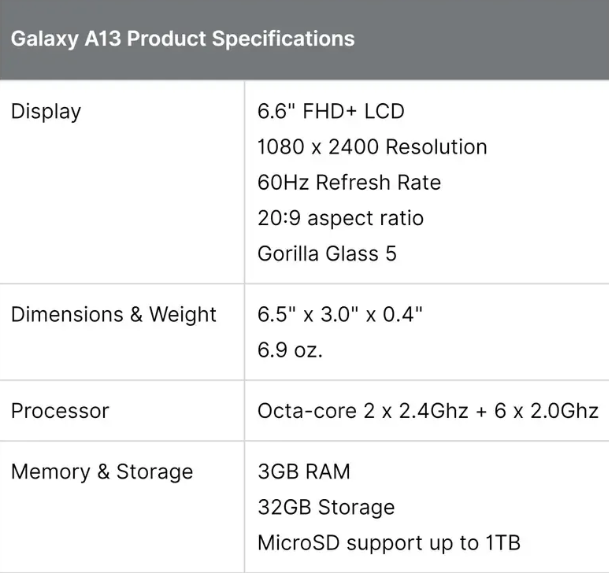Click the Memory & Storage label
This screenshot has height=573, width=609.
(102, 472)
